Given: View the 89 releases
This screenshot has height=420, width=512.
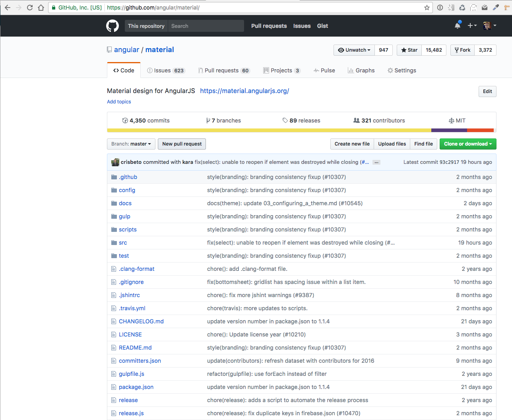Looking at the screenshot, I should (x=301, y=121).
